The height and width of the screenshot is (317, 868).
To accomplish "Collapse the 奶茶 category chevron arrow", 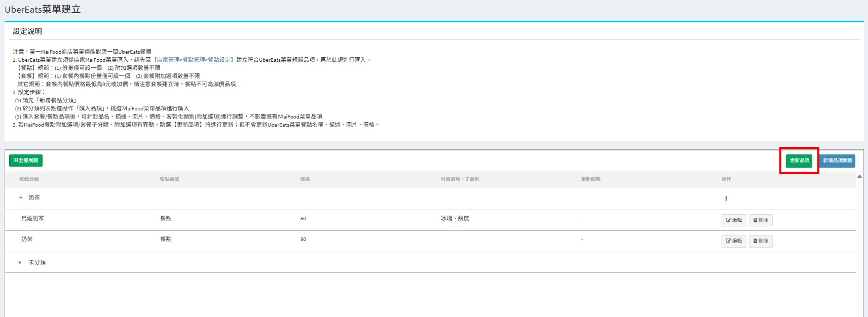I will pyautogui.click(x=21, y=198).
